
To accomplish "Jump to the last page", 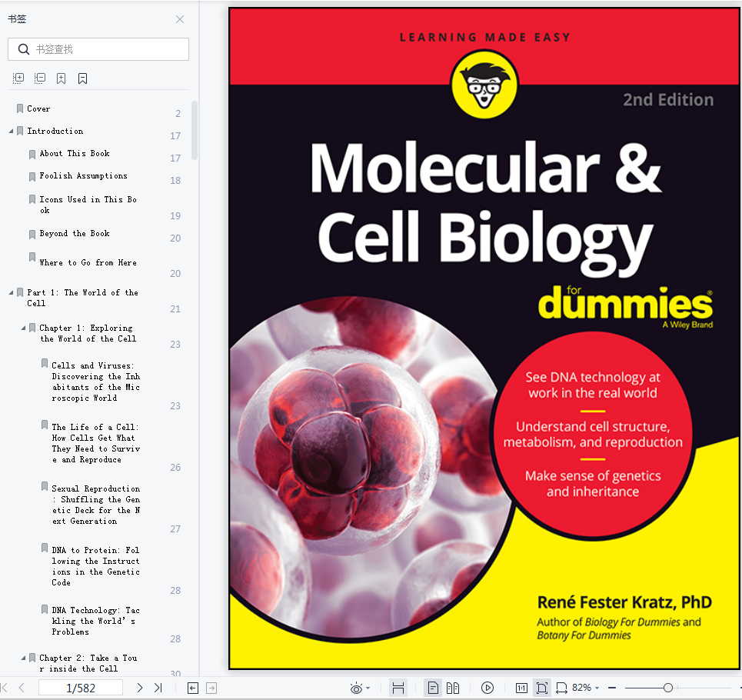I will coord(158,688).
